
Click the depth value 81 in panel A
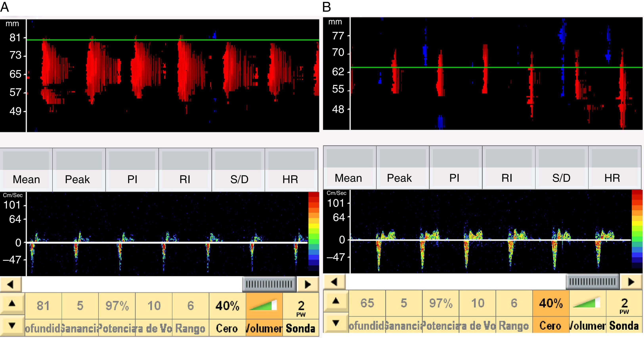coord(43,306)
